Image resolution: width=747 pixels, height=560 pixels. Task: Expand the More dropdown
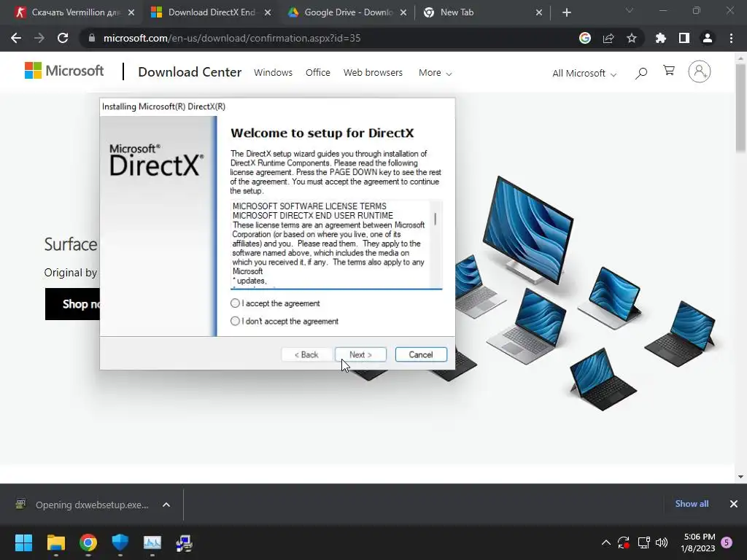click(x=435, y=73)
